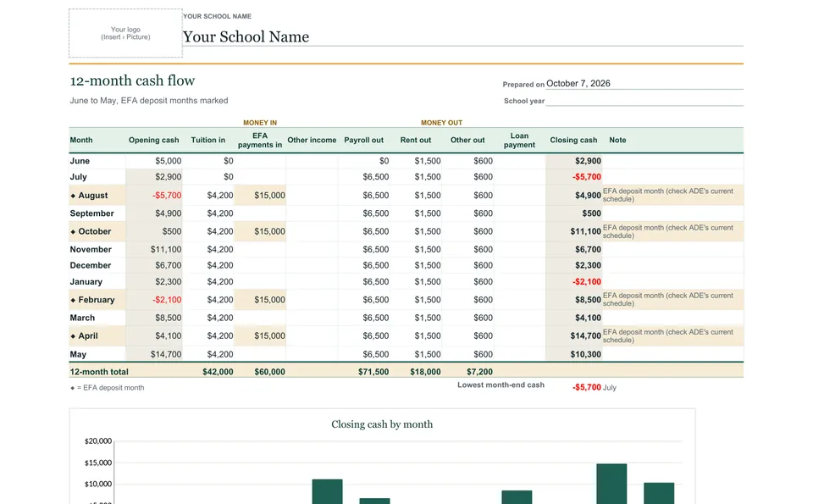This screenshot has width=813, height=504.
Task: Click the diamond marker beside April
Action: point(73,336)
